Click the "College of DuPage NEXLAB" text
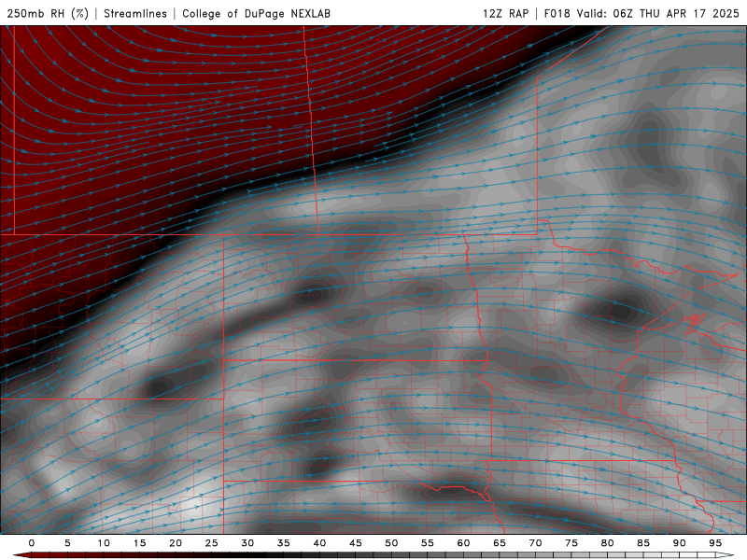This screenshot has height=560, width=747. (256, 13)
